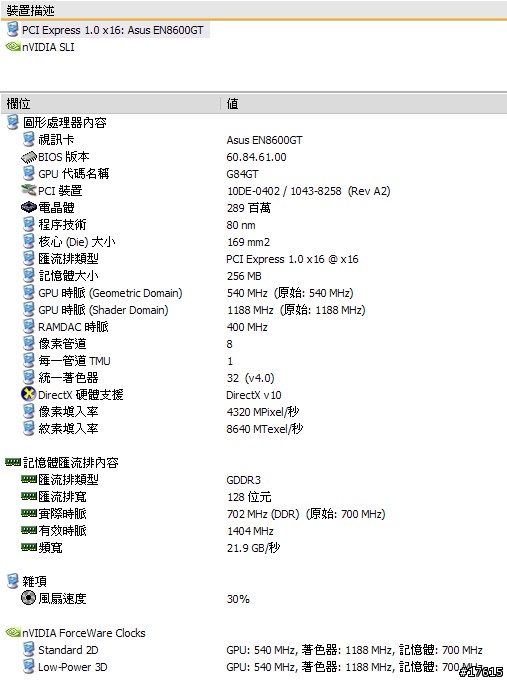Click the icon beside Low-Power 3D

pos(28,666)
